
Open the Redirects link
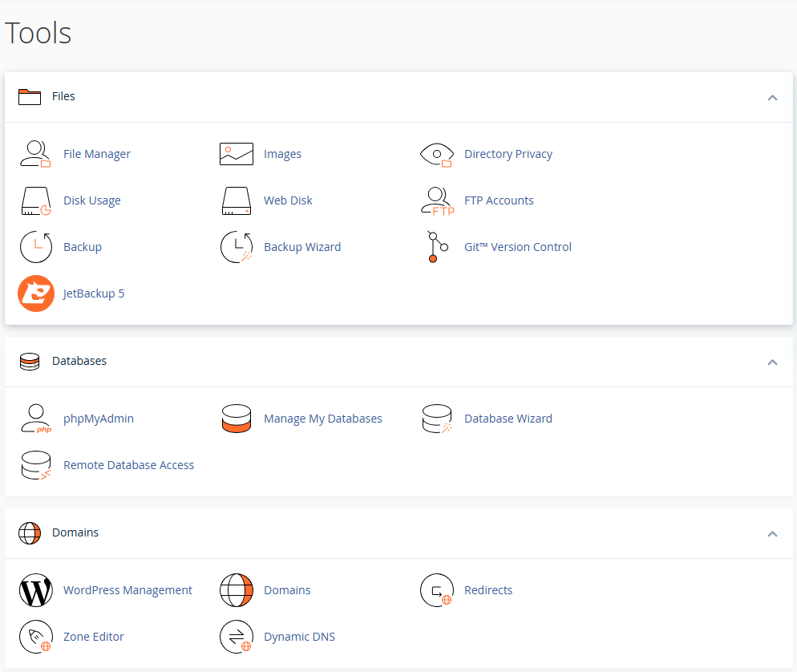coord(488,591)
